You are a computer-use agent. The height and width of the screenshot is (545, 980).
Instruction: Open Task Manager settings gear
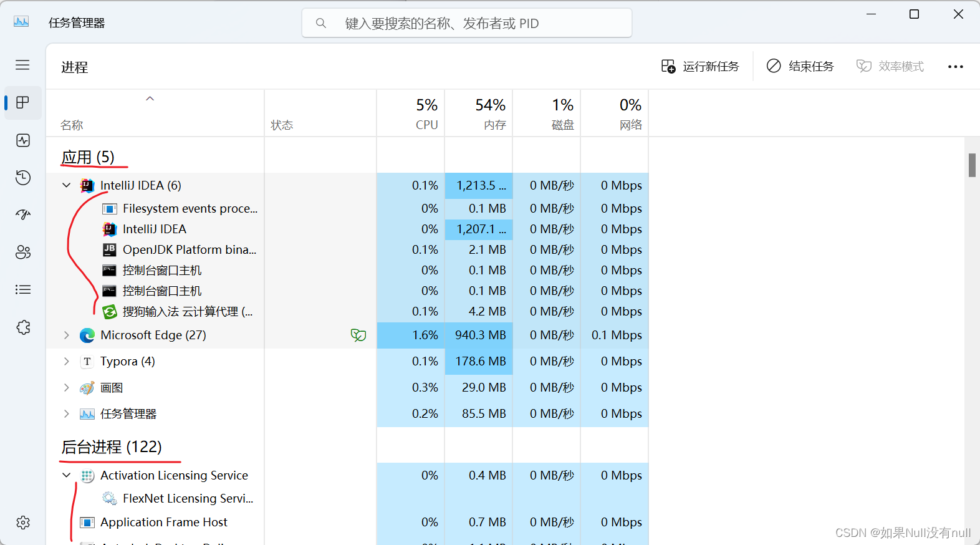coord(23,523)
